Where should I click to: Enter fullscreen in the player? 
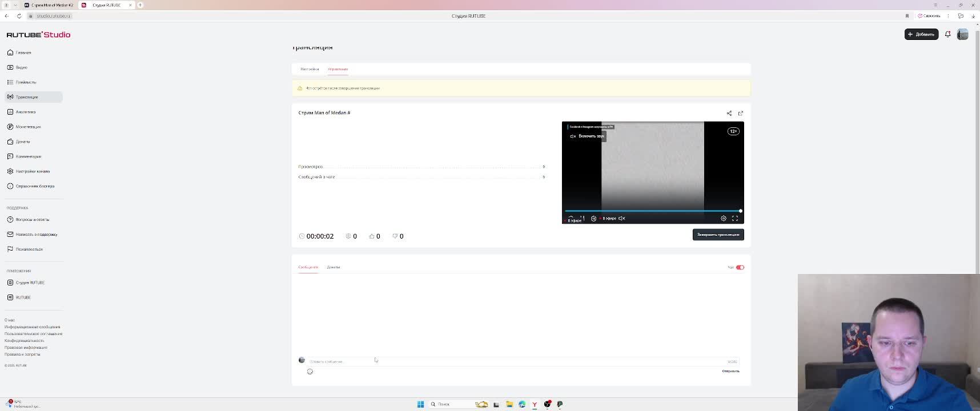735,218
